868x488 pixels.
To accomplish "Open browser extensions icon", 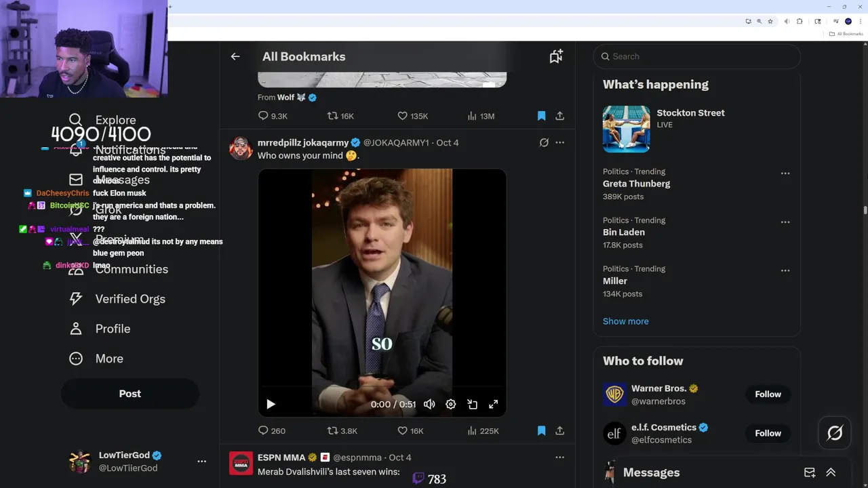I will [x=800, y=21].
